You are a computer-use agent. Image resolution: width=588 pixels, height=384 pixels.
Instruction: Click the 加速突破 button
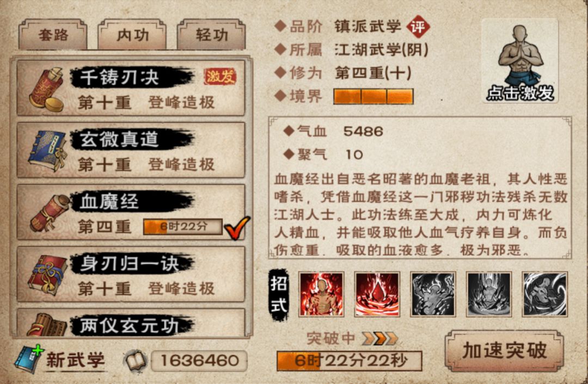point(505,351)
